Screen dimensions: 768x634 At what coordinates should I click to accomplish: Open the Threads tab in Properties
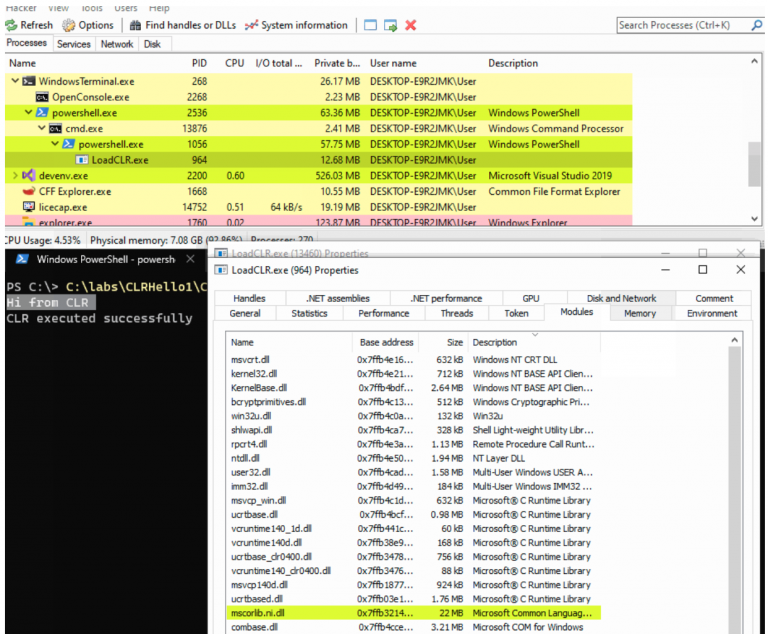pos(457,314)
